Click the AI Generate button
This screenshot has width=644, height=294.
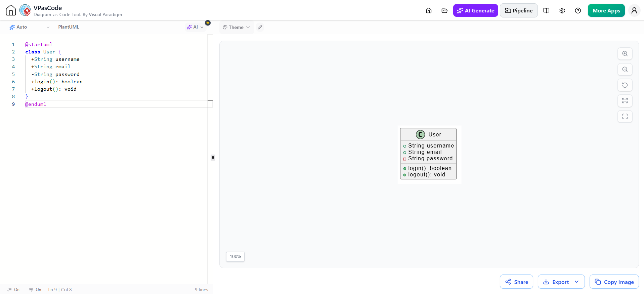coord(475,10)
